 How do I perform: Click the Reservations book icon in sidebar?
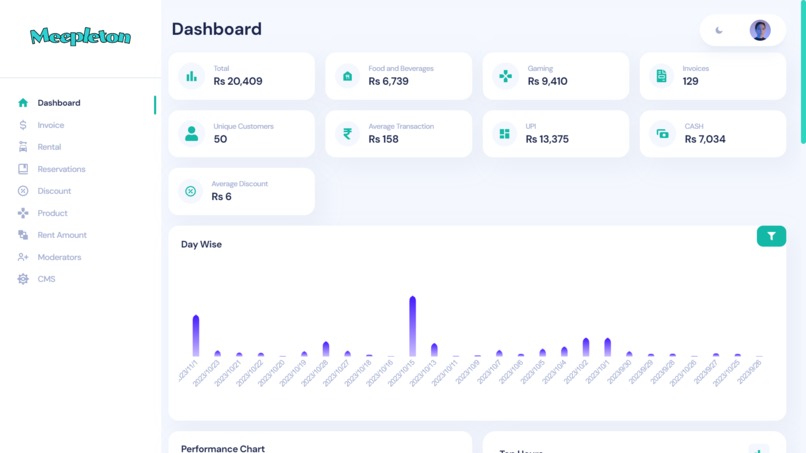pyautogui.click(x=23, y=169)
